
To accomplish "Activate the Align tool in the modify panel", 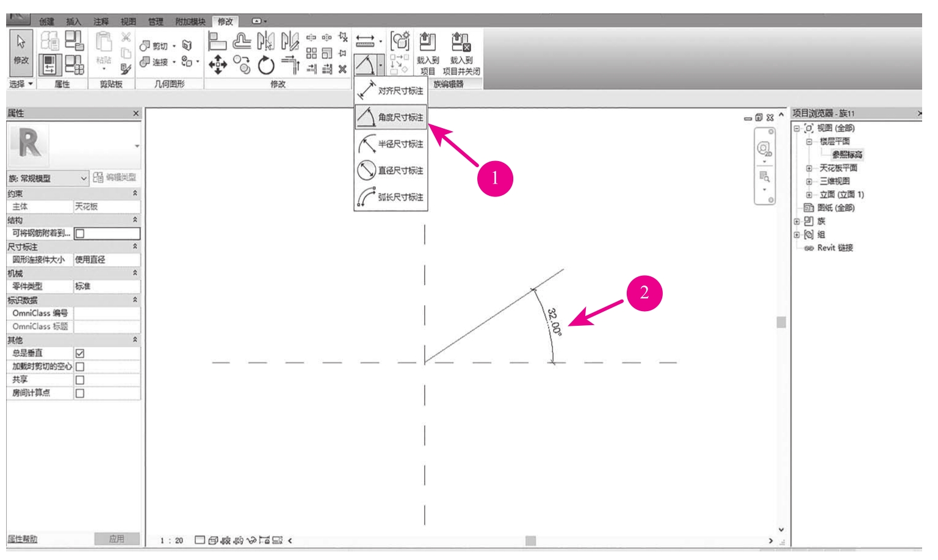I will pyautogui.click(x=217, y=41).
